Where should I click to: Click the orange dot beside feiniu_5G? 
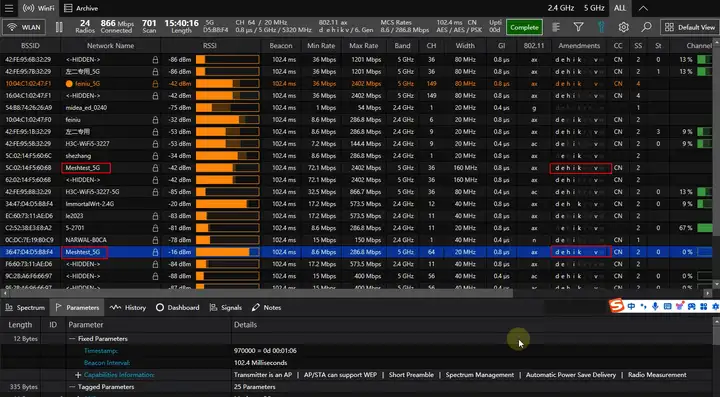point(69,84)
